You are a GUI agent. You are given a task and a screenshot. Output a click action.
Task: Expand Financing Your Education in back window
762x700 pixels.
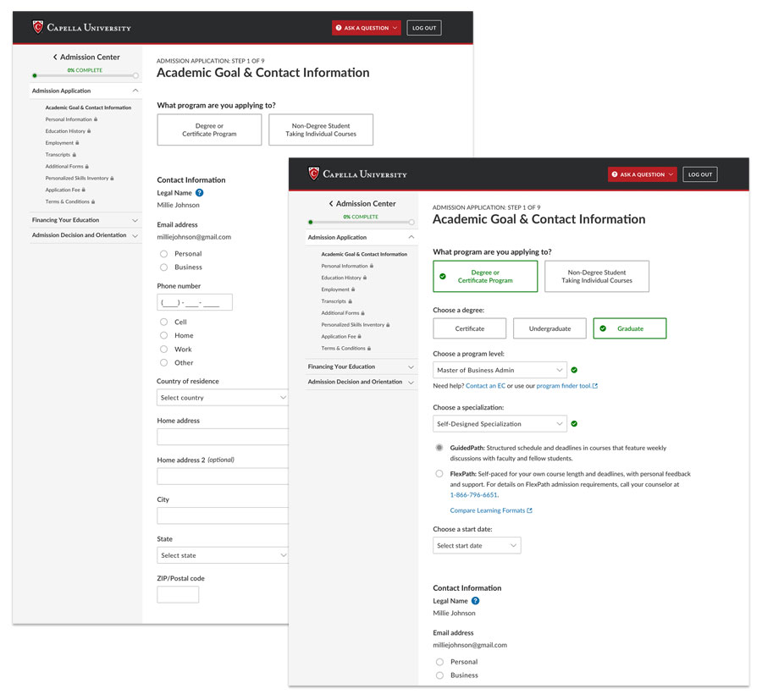[86, 220]
